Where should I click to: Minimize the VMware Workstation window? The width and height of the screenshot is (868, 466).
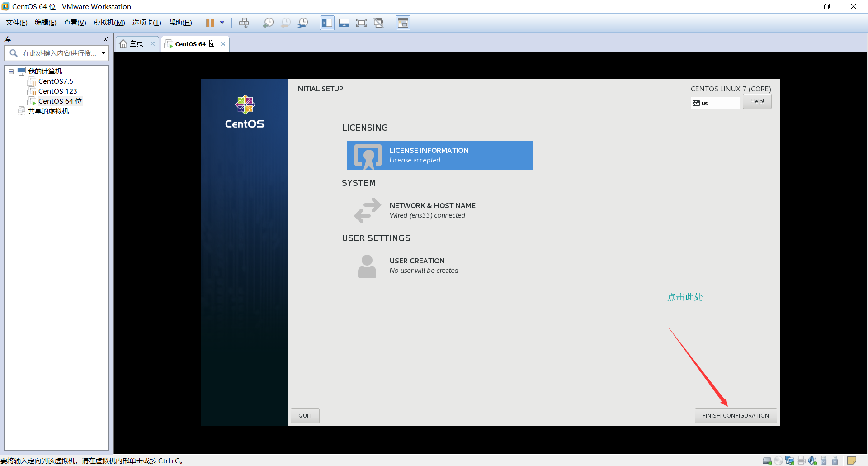[x=801, y=6]
